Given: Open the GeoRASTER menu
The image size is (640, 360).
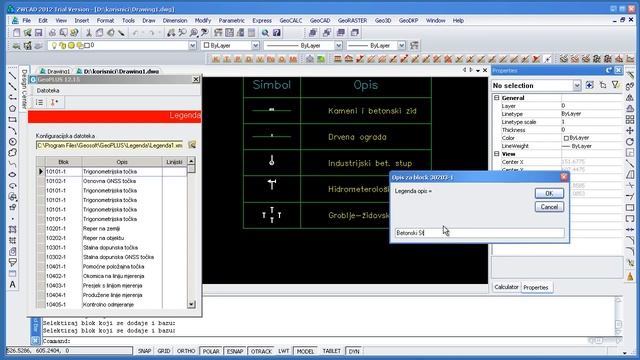Looking at the screenshot, I should point(352,20).
